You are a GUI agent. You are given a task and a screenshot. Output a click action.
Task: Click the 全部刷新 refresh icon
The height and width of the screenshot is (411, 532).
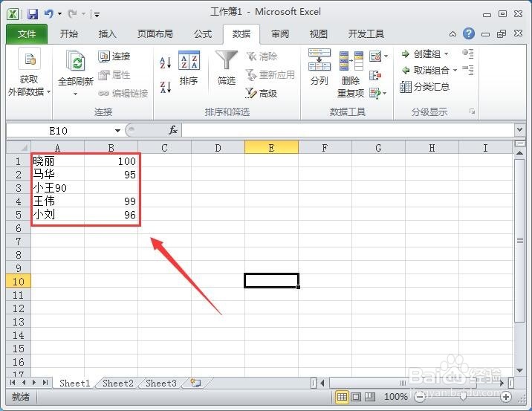pyautogui.click(x=75, y=62)
